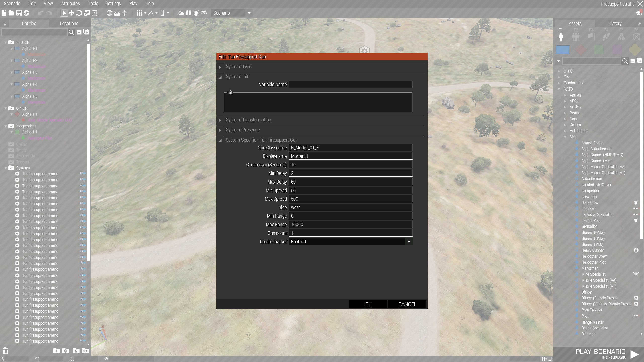Collapse the NATO faction tree
The width and height of the screenshot is (644, 362).
coord(559,89)
